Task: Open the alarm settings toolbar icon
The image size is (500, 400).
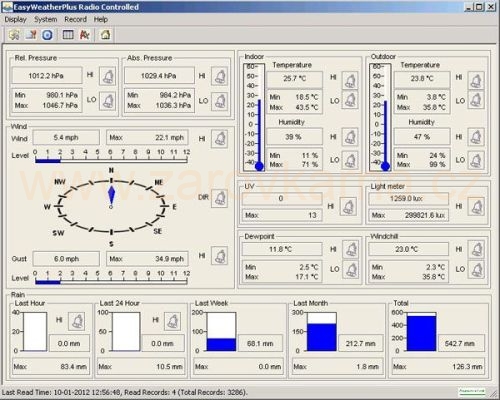Action: click(31, 35)
